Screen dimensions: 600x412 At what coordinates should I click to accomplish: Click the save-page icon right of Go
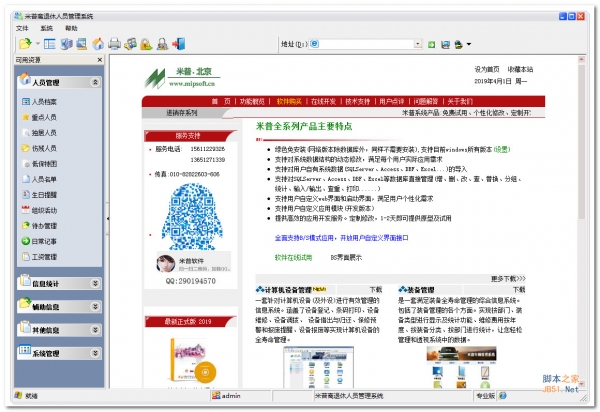[445, 44]
